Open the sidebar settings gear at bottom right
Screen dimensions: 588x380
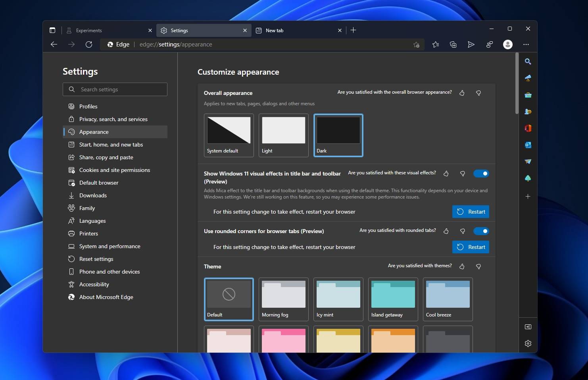pyautogui.click(x=528, y=343)
